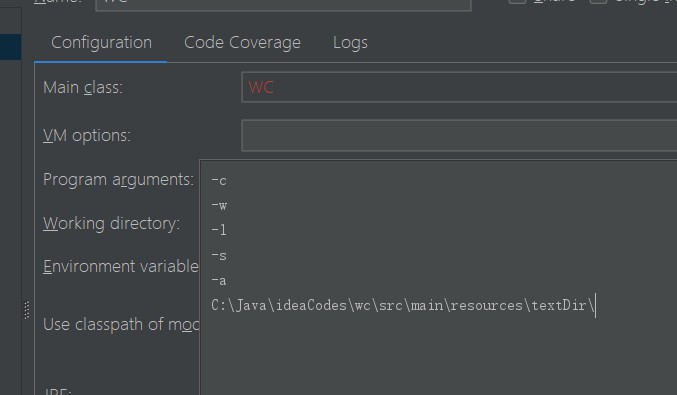Viewport: 677px width, 395px height.
Task: Switch to the Configuration tab
Action: pos(101,43)
